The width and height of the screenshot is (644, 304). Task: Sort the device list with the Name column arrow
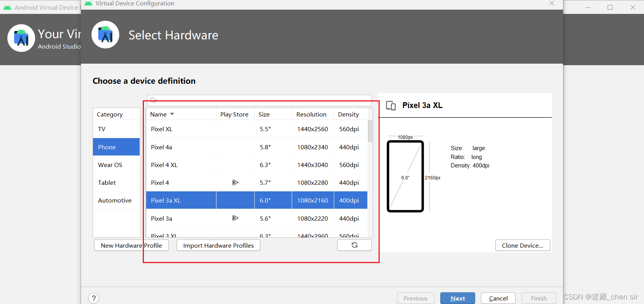(x=172, y=114)
